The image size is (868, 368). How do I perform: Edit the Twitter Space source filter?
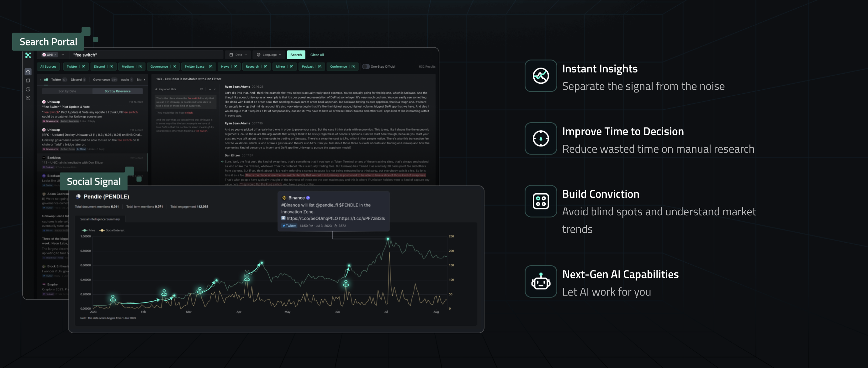click(x=211, y=67)
